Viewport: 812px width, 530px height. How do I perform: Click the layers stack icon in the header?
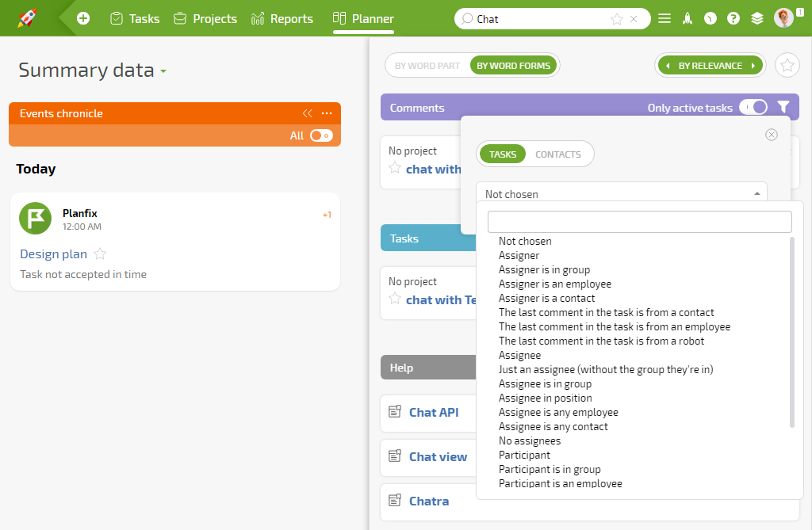[x=757, y=19]
